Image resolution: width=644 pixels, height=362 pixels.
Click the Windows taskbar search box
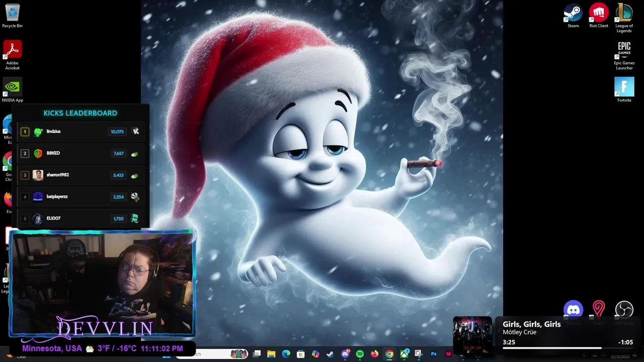(x=211, y=354)
